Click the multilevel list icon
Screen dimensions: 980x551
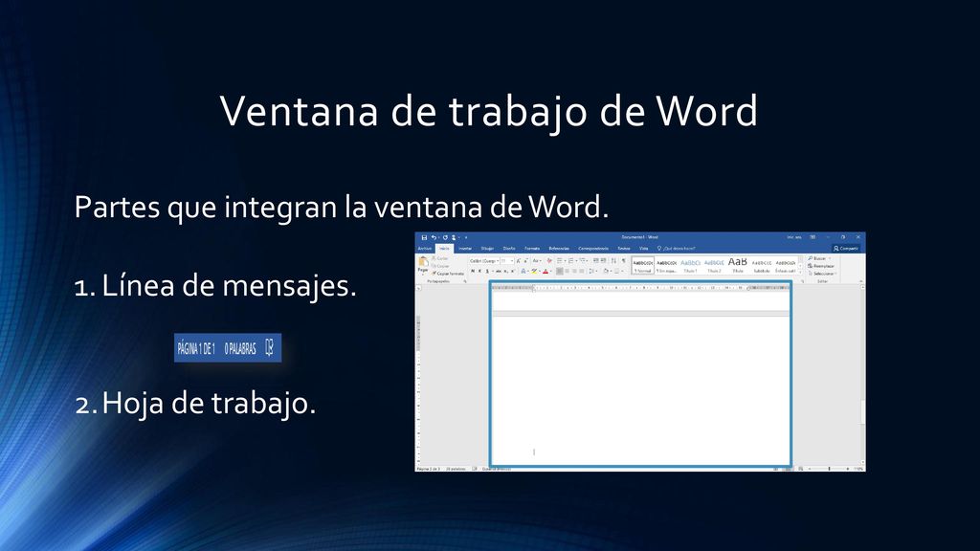583,261
